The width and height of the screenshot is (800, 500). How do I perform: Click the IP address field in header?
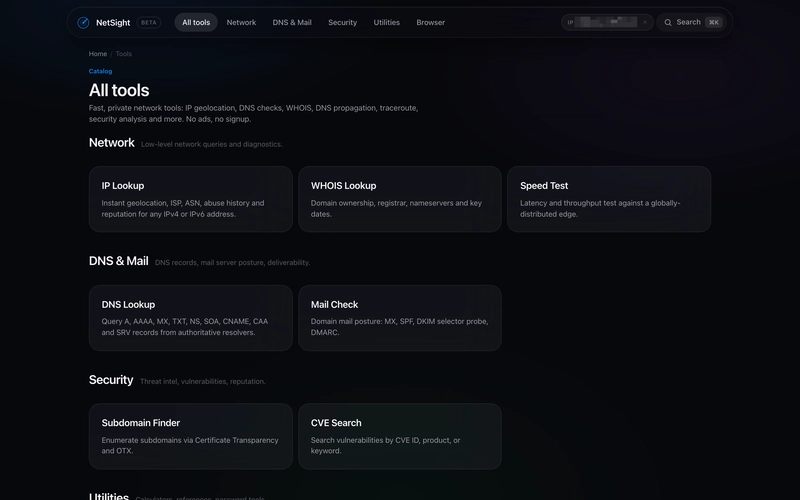coord(607,22)
